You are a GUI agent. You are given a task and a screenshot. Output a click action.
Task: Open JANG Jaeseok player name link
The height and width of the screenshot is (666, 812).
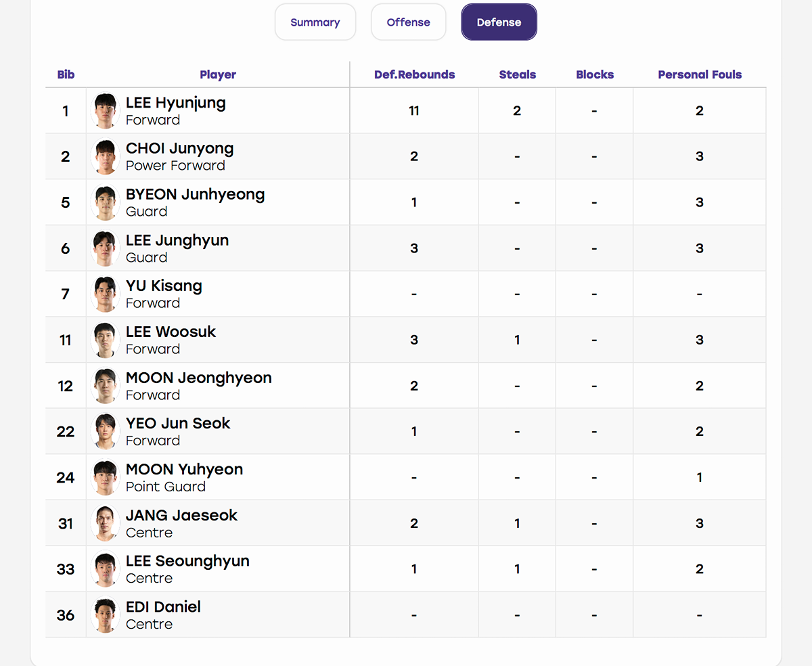point(182,515)
